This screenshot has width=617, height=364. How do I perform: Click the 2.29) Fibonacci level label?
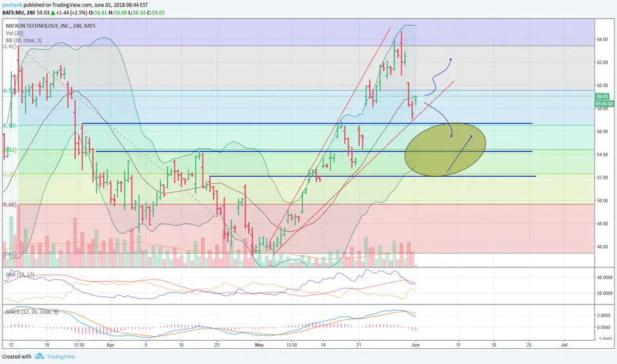pos(10,174)
